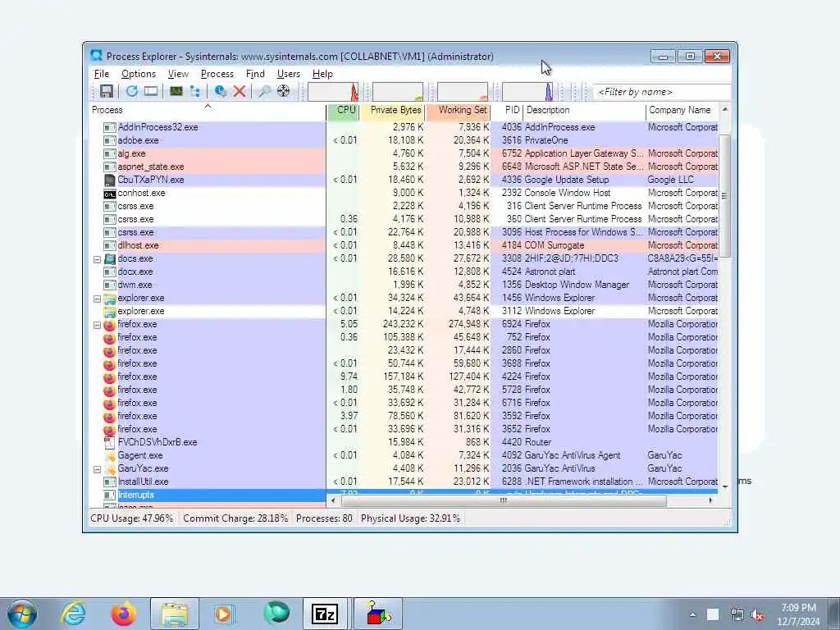
Task: Click the taskbar clock showing 7:09 PM
Action: click(x=797, y=614)
